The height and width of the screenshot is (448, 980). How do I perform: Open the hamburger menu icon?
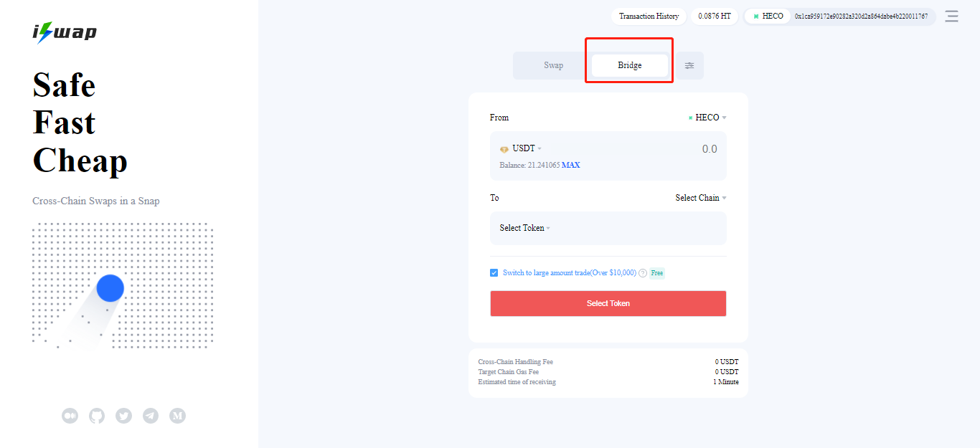coord(951,16)
